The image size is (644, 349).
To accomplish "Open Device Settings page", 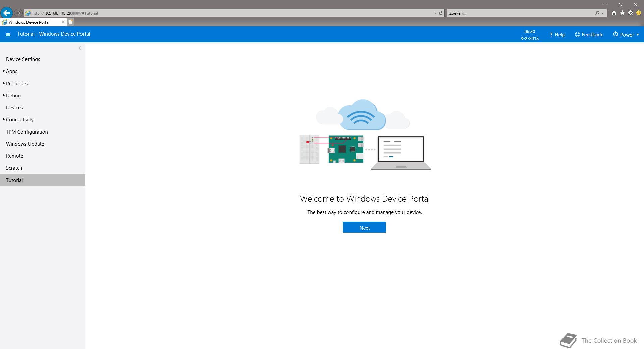I will click(23, 59).
